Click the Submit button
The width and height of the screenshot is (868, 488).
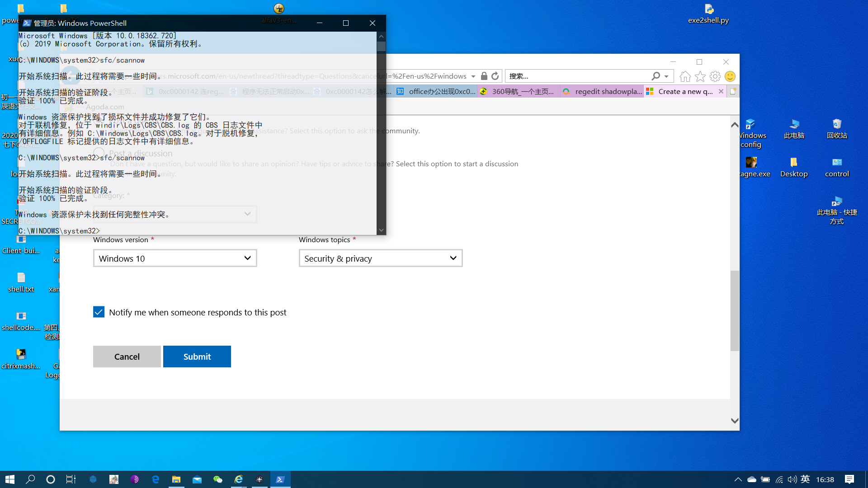pyautogui.click(x=197, y=357)
